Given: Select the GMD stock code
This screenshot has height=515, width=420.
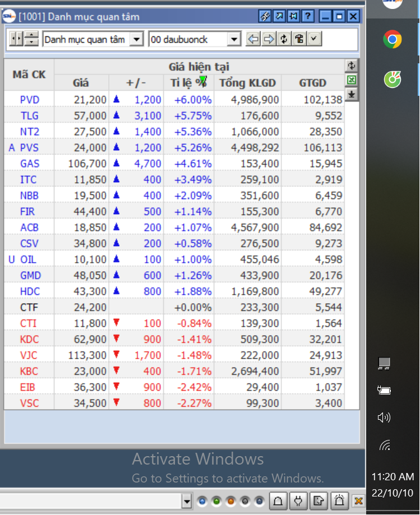Looking at the screenshot, I should coord(31,275).
